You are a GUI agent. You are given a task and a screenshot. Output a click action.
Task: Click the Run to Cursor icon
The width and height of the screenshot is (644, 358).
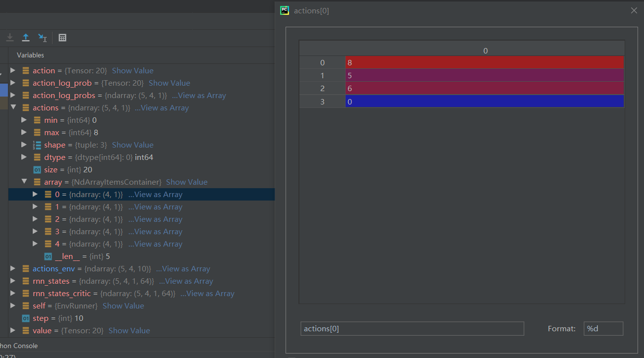coord(43,38)
